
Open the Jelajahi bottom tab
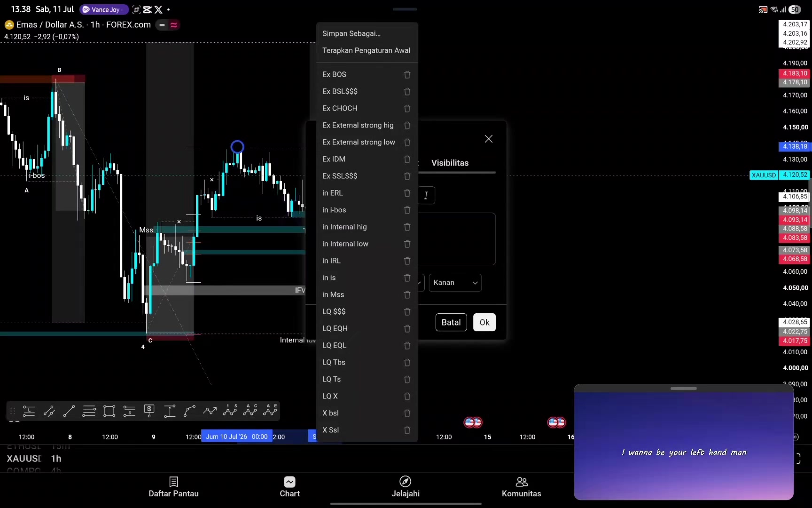coord(406,487)
